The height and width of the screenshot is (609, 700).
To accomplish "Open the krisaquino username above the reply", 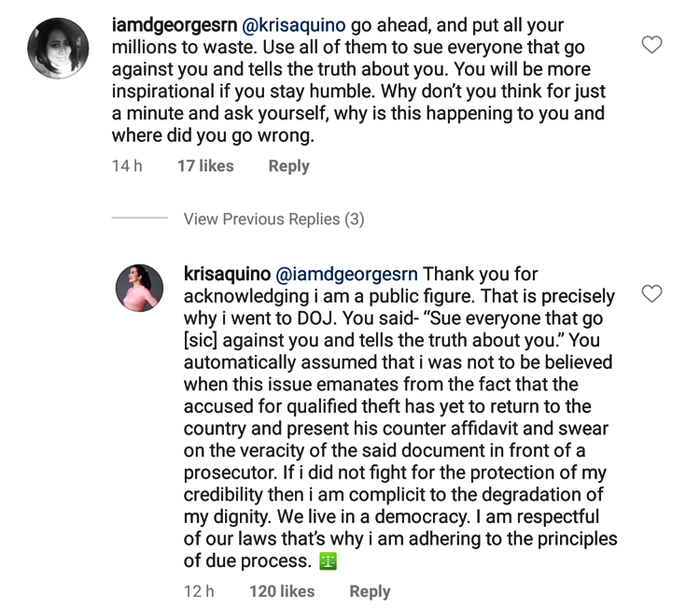I will (x=227, y=275).
